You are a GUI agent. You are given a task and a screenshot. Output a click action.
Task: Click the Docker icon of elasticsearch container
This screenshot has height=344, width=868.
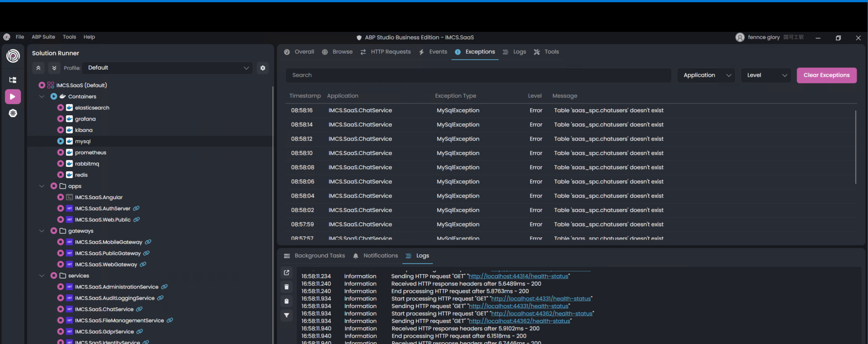tap(70, 108)
